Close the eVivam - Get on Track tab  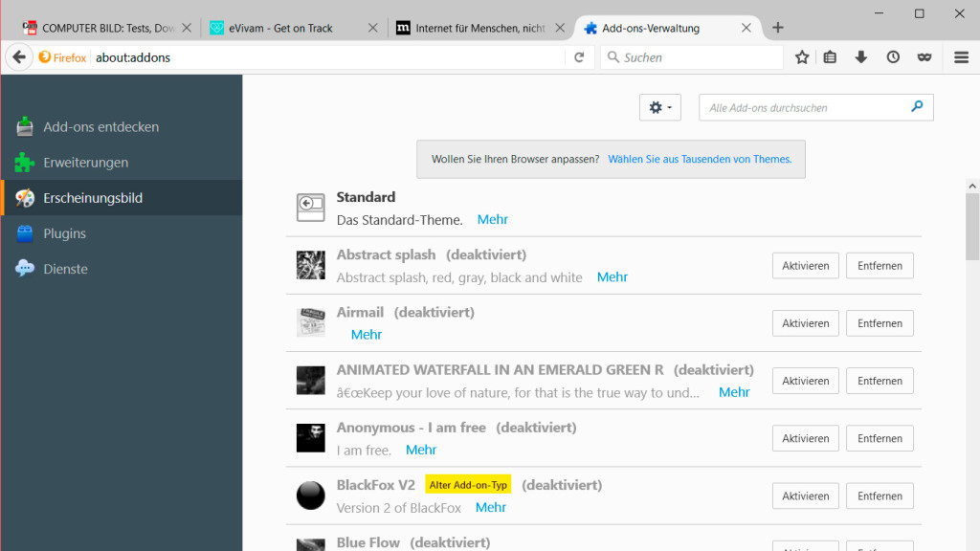click(x=373, y=28)
